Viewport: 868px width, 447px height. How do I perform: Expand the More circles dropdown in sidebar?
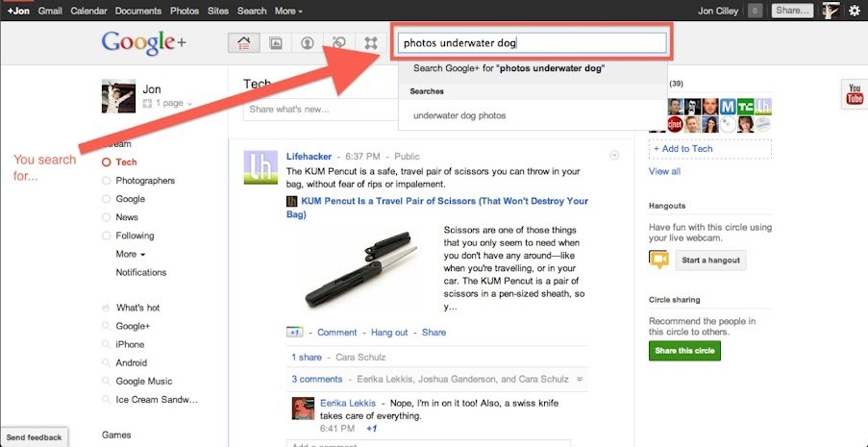click(131, 254)
